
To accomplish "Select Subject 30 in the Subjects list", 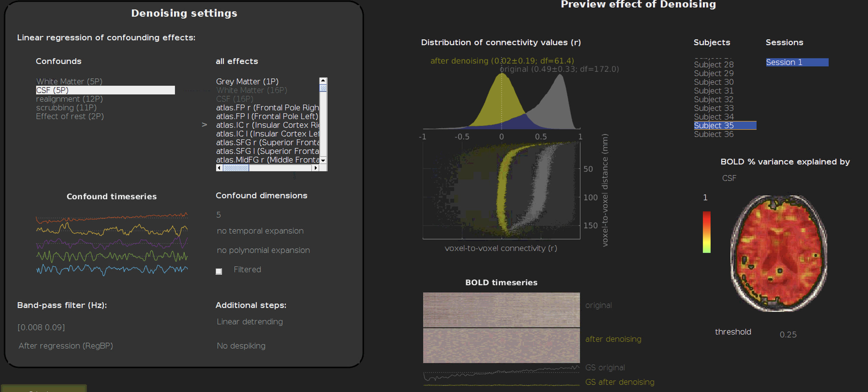I will (x=713, y=82).
